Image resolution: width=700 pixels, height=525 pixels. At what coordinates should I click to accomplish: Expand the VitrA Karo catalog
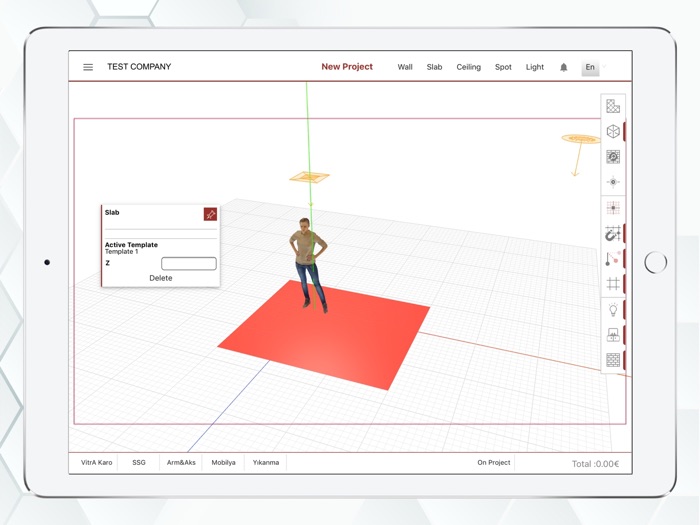click(97, 463)
